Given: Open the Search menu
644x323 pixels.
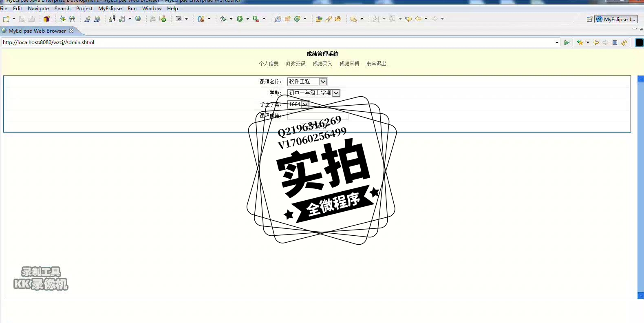Looking at the screenshot, I should pos(62,8).
